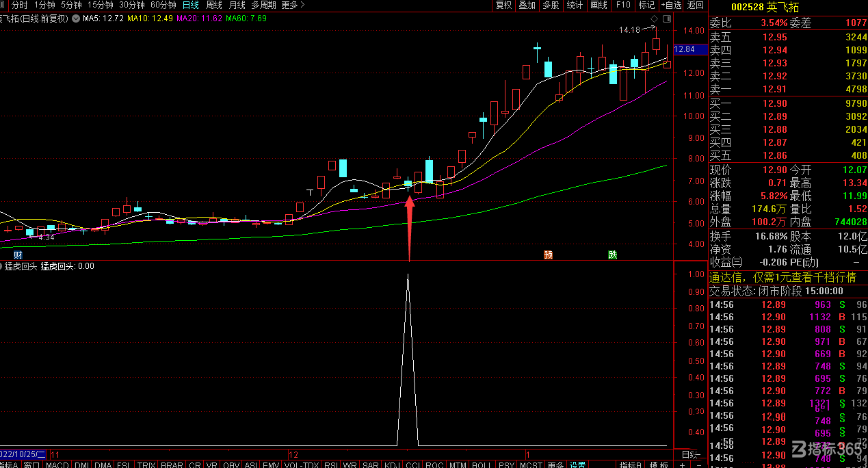Image resolution: width=868 pixels, height=468 pixels.
Task: Select the BOLL indicator tab
Action: (482, 465)
